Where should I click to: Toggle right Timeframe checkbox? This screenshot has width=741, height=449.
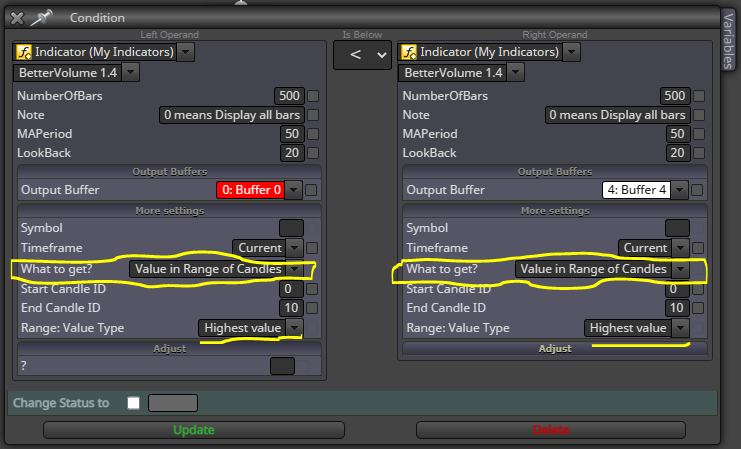tap(698, 248)
